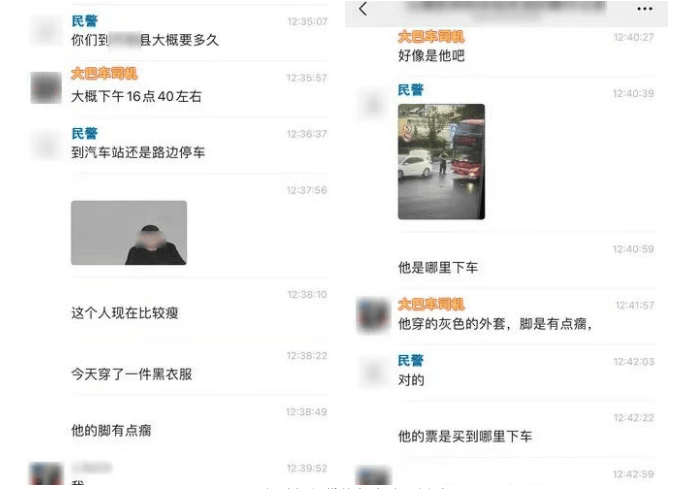674x489 pixels.
Task: Open the street photo with red bus
Action: tap(441, 162)
